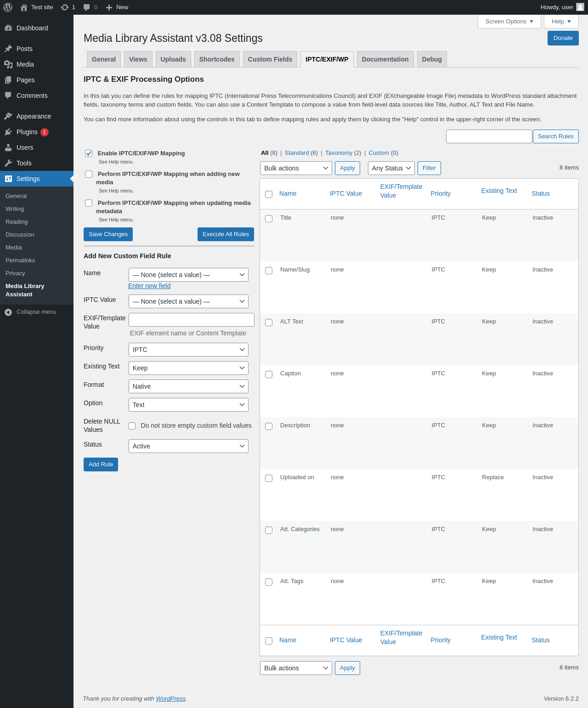588x708 pixels.
Task: Click the Appearance paintbrush icon
Action: click(8, 116)
